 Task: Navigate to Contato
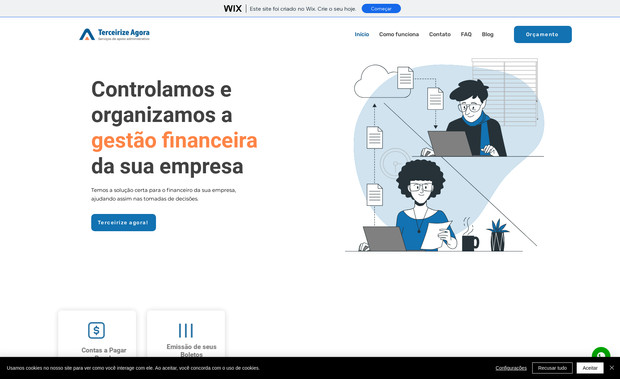[x=440, y=34]
